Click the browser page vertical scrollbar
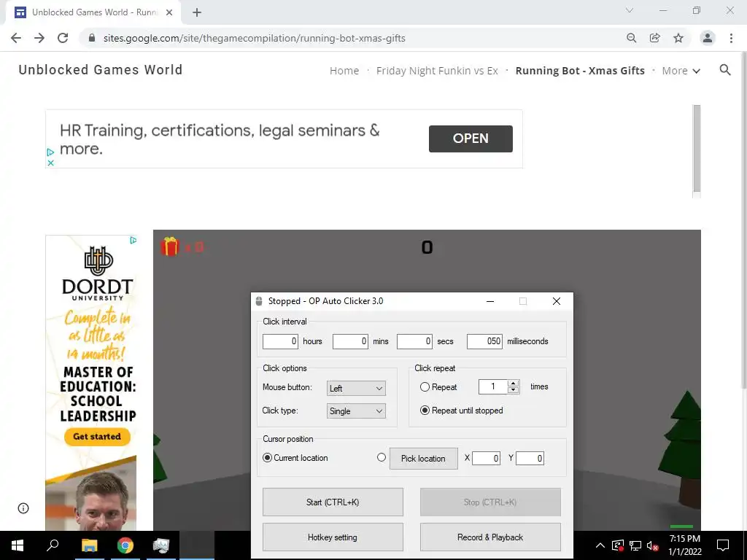This screenshot has height=560, width=747. tap(743, 219)
